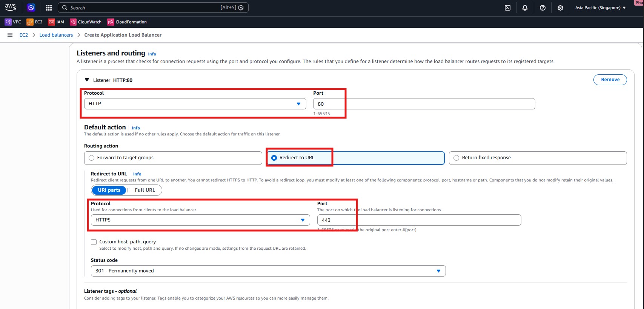
Task: Open the AWS CloudShell icon
Action: [x=507, y=8]
